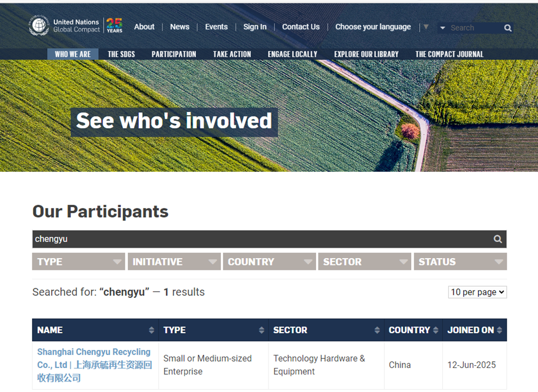Click the TYPE column header label
The width and height of the screenshot is (538, 392).
click(x=174, y=330)
